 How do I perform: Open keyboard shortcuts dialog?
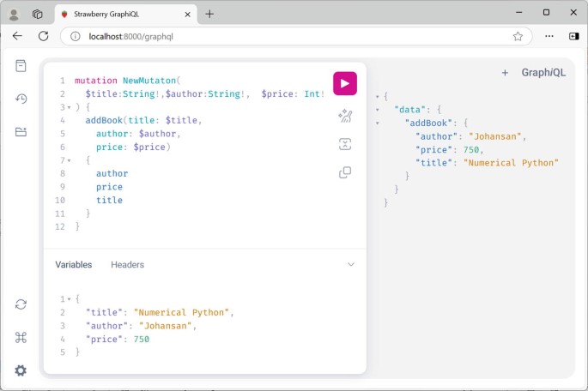[x=21, y=338]
